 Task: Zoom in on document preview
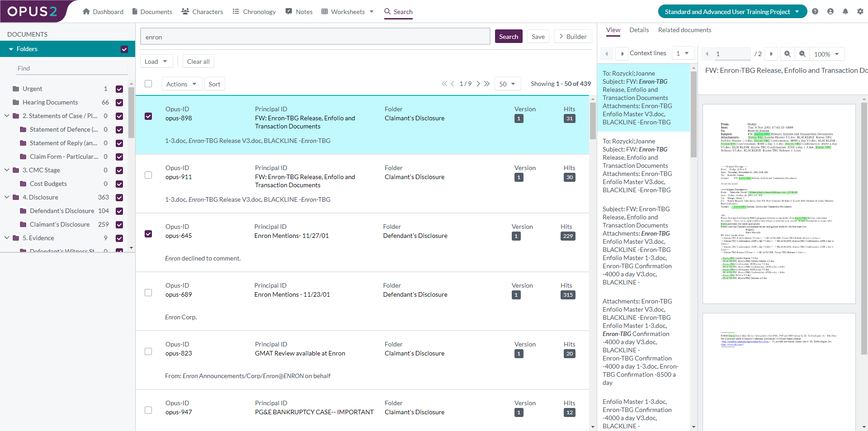[788, 54]
